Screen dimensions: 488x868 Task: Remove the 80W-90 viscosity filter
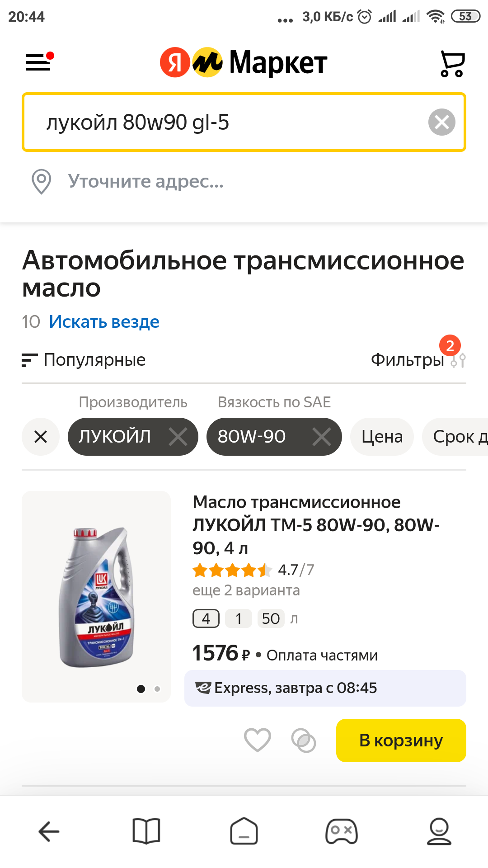[321, 437]
